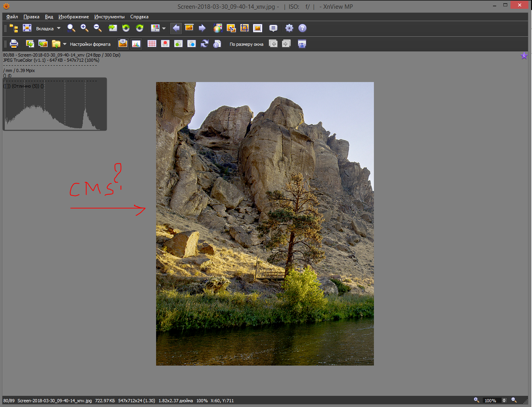The width and height of the screenshot is (532, 407).
Task: Expand the Вкладка dropdown arrow
Action: point(59,28)
